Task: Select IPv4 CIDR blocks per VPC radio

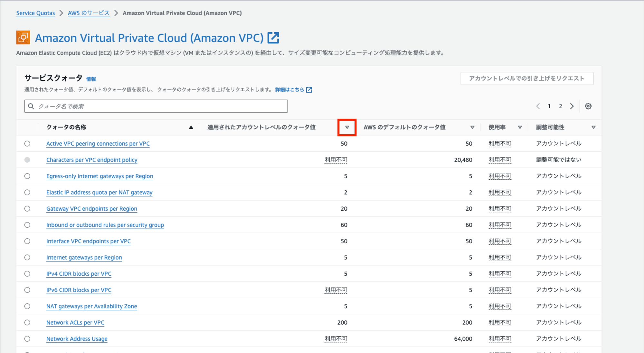Action: (x=27, y=274)
